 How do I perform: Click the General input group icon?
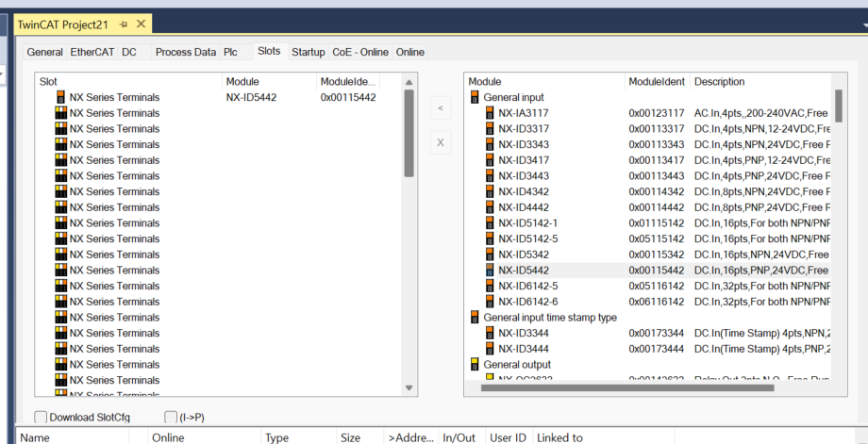475,97
